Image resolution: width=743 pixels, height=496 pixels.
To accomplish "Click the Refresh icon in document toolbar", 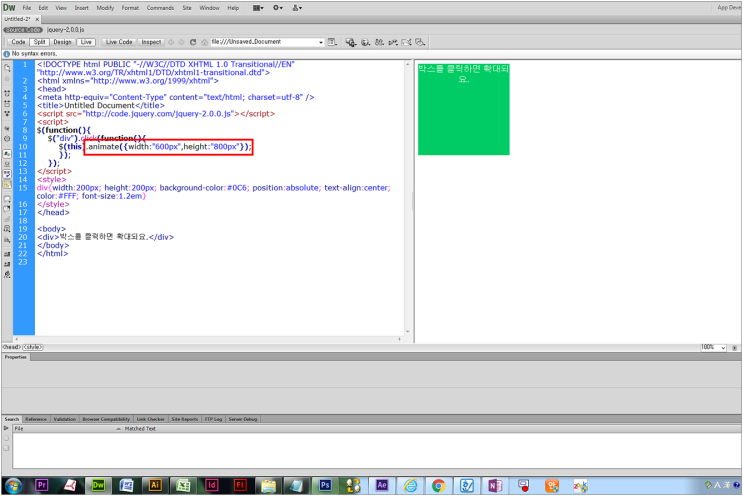I will [193, 42].
